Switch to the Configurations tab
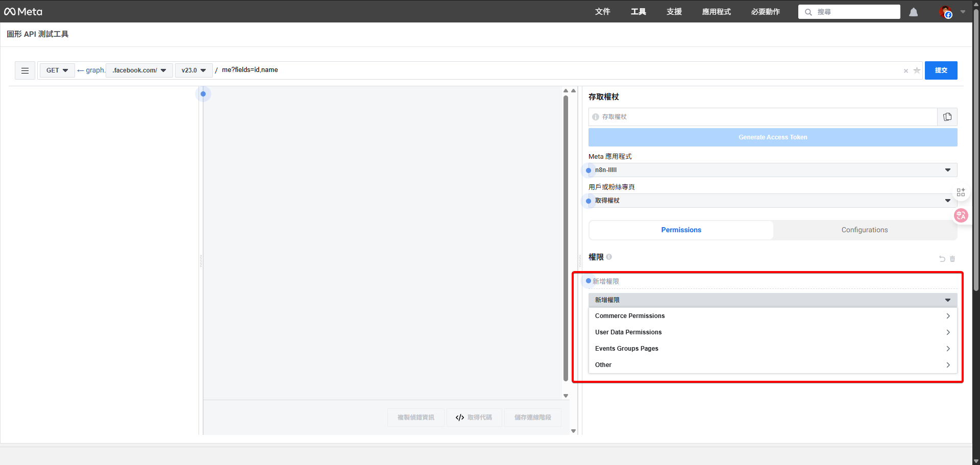This screenshot has height=465, width=980. [864, 230]
